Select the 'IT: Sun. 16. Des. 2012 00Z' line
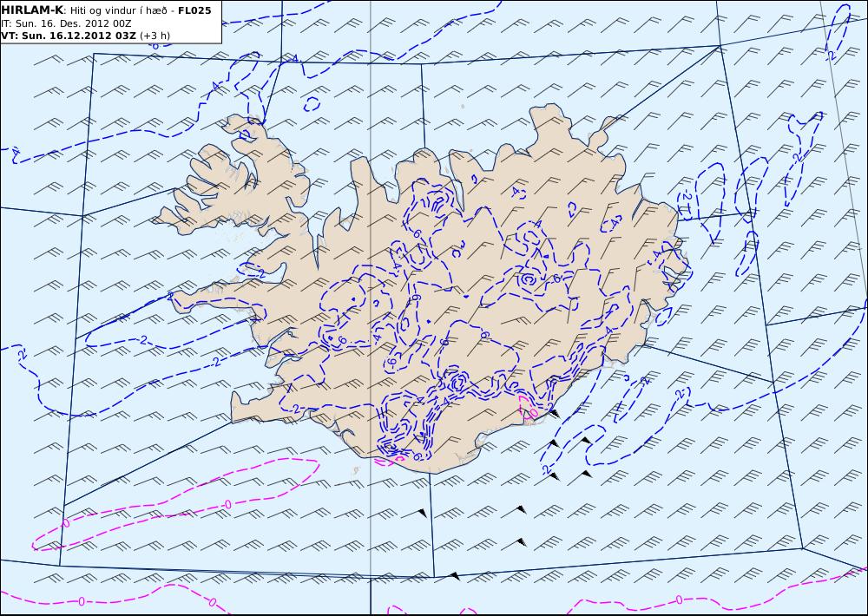Image resolution: width=868 pixels, height=616 pixels. coord(66,23)
